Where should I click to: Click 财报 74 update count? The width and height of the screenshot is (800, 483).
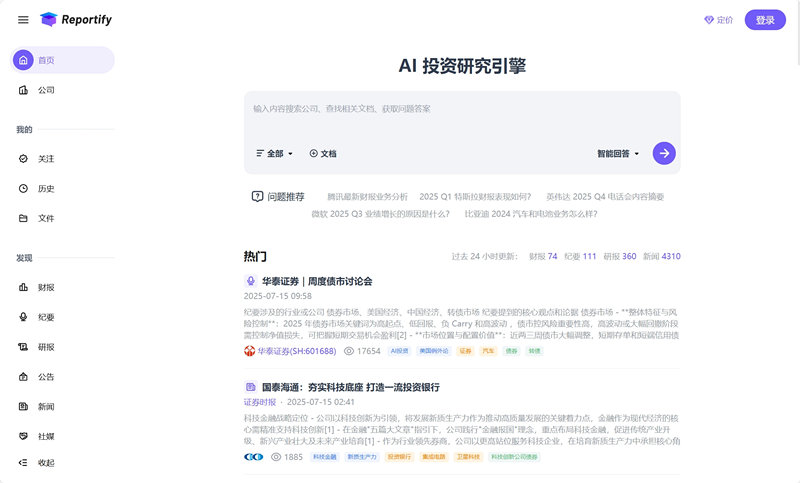[x=543, y=257]
